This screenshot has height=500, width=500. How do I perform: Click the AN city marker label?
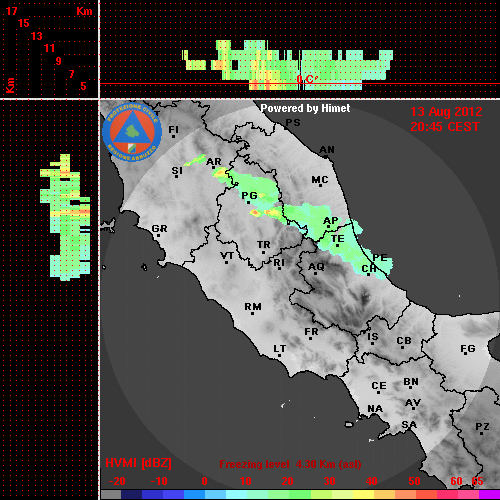point(327,150)
